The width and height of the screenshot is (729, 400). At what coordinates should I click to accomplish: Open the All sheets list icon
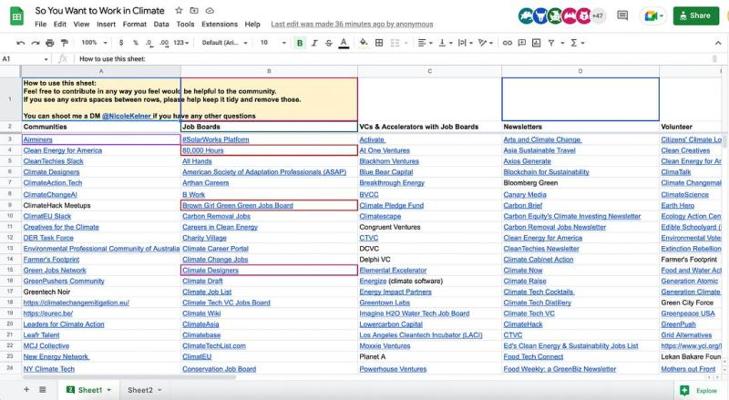point(42,390)
